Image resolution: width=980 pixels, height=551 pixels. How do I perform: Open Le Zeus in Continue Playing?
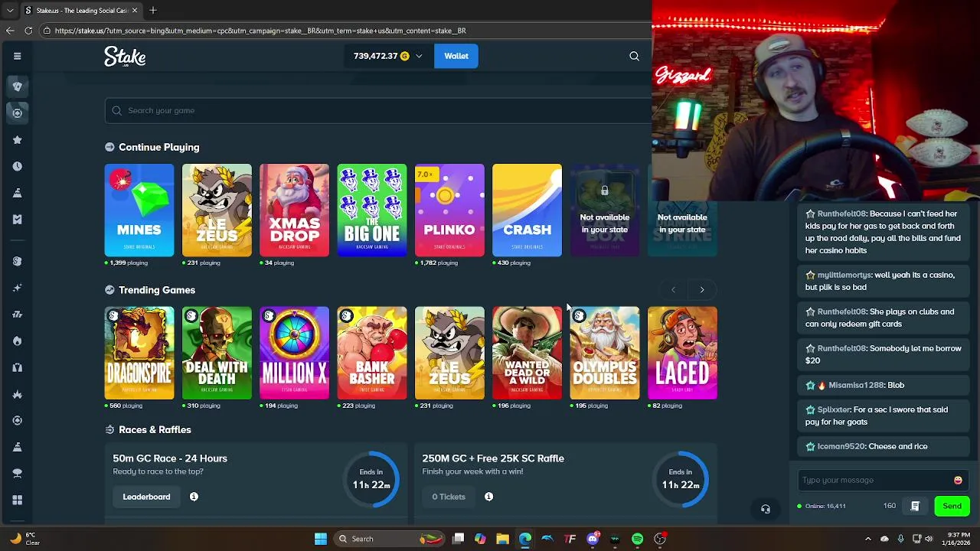(x=217, y=210)
